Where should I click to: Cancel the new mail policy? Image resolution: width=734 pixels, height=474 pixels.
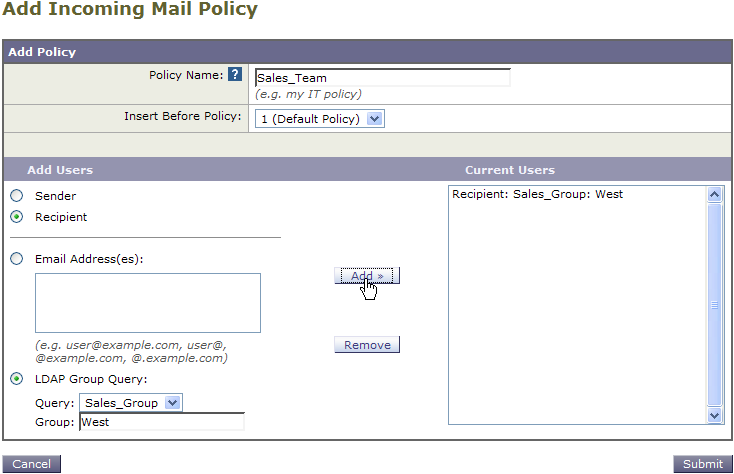[31, 464]
